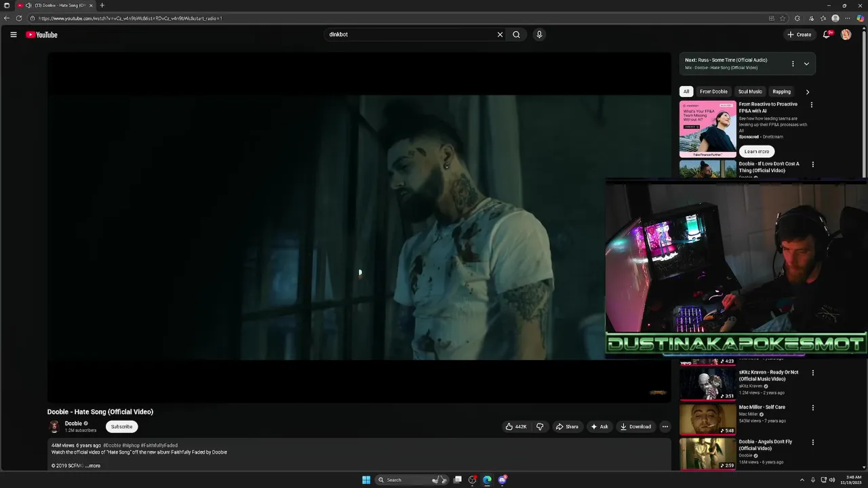Subscribe to Doobie channel
Screen dimensions: 868x488
pos(122,426)
